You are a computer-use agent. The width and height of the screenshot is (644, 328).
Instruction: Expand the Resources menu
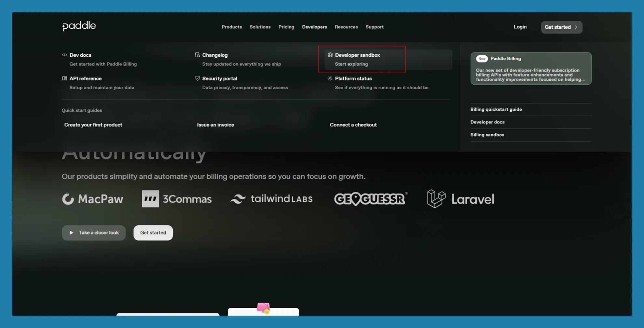[346, 27]
